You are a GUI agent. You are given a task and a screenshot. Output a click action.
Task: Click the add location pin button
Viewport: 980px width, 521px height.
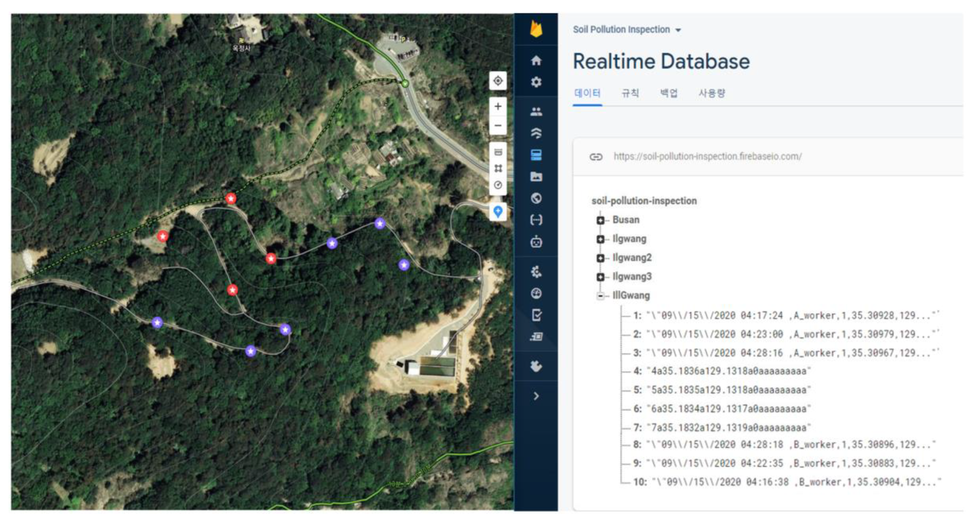(498, 212)
